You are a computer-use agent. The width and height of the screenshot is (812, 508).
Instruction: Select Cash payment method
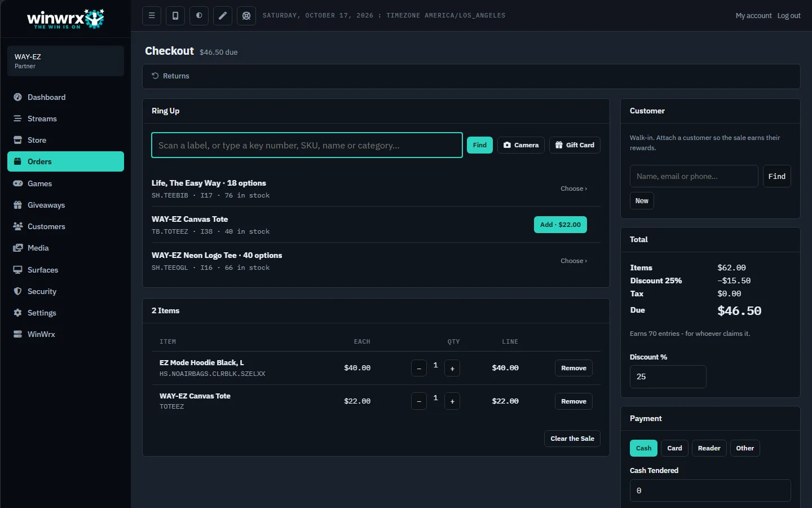pyautogui.click(x=643, y=448)
